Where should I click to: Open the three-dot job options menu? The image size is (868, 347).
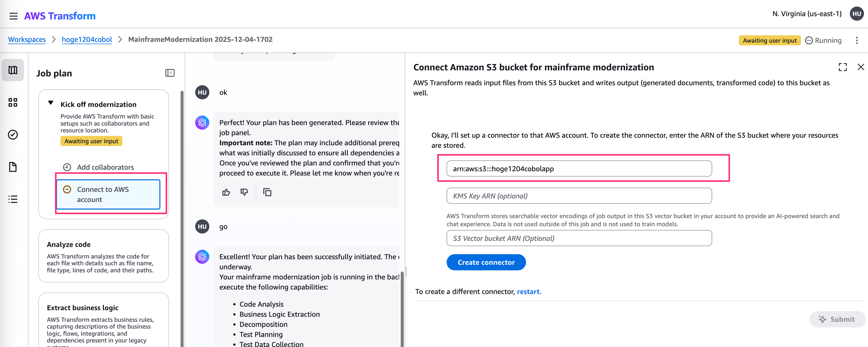[x=857, y=41]
